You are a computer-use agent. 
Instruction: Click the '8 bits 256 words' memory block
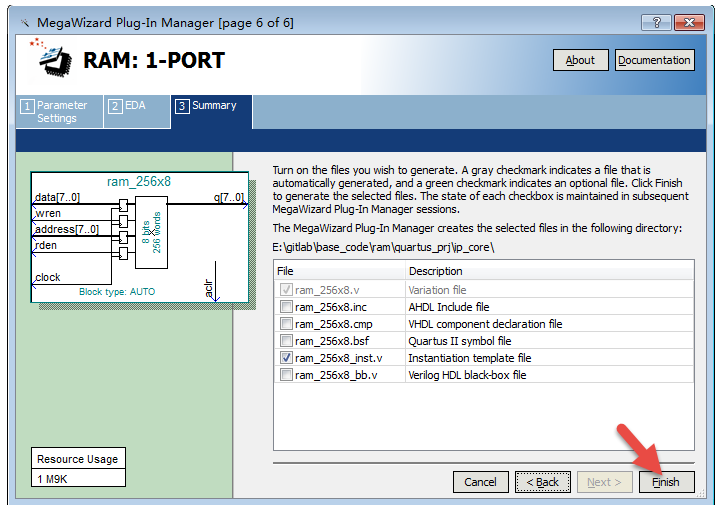(x=151, y=233)
